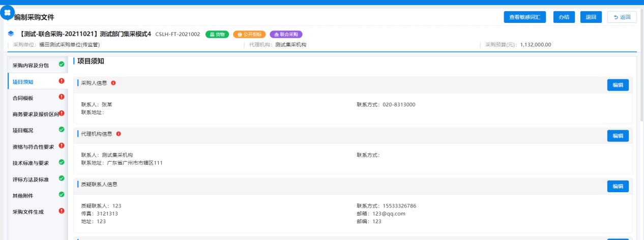This screenshot has width=644, height=240.
Task: Click the purple 联合采购 tag badge
Action: click(286, 35)
